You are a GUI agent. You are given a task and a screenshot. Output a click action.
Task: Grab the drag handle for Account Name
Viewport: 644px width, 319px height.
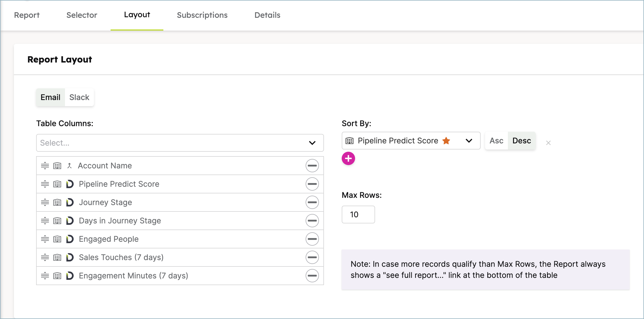pyautogui.click(x=45, y=166)
